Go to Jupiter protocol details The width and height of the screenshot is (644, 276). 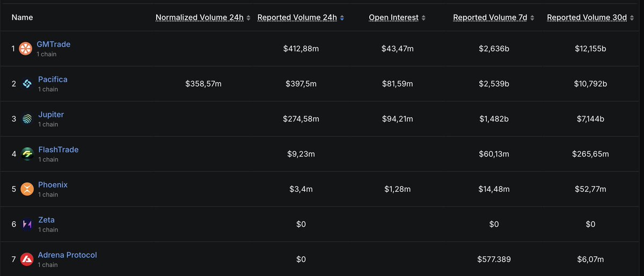51,115
